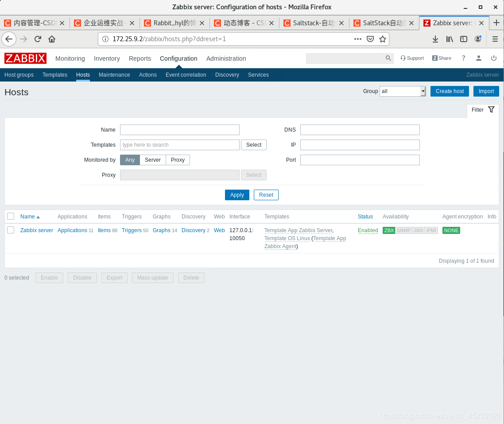Viewport: 504px width, 424px height.
Task: Go to Host groups submenu
Action: point(19,74)
